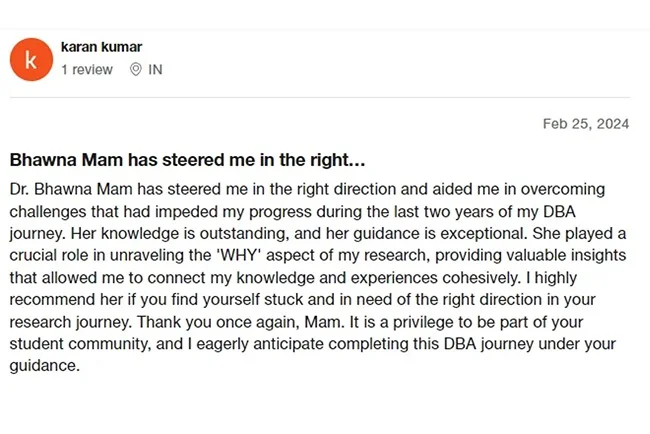Click the quoted word 'WHY' in the review
650x434 pixels.
[269, 256]
